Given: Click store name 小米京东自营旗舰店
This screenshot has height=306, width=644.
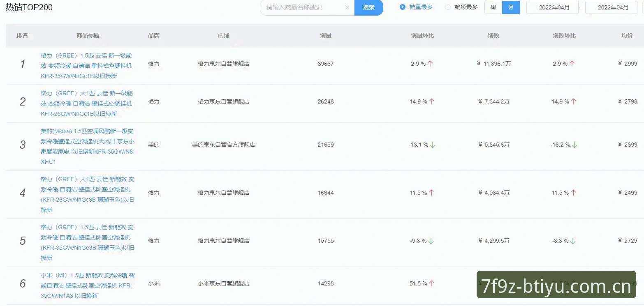Looking at the screenshot, I should pyautogui.click(x=224, y=283).
